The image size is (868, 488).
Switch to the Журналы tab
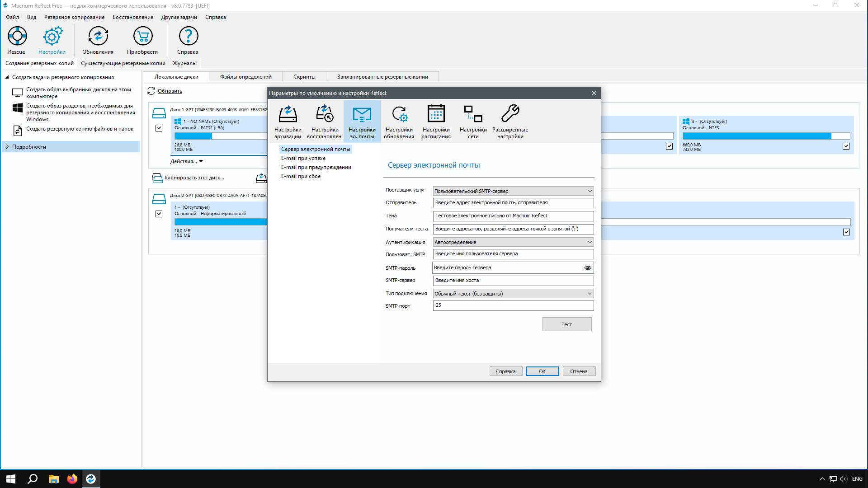pyautogui.click(x=184, y=63)
